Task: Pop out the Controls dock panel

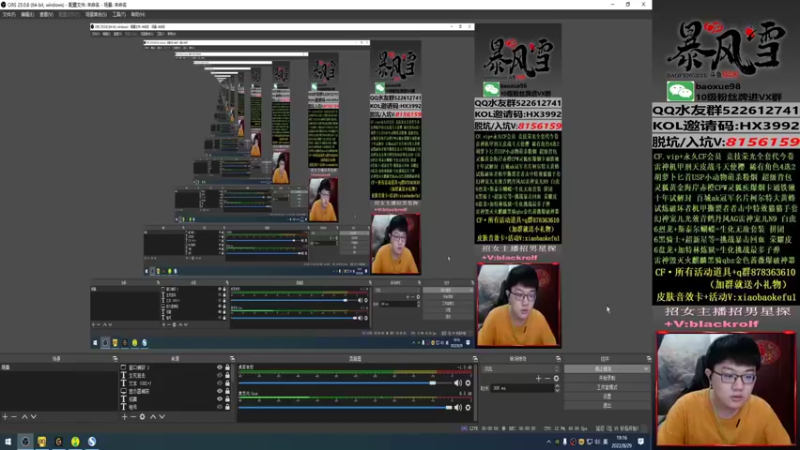Action: [x=648, y=359]
